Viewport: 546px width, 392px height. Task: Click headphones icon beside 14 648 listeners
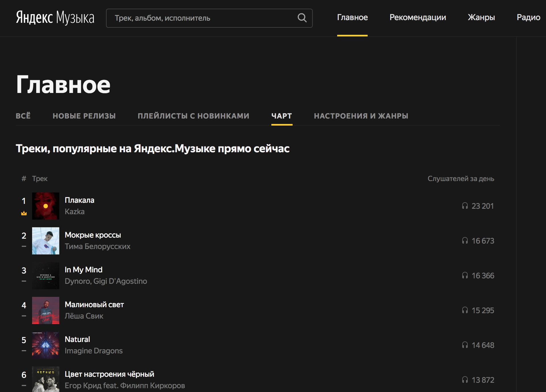(x=465, y=345)
